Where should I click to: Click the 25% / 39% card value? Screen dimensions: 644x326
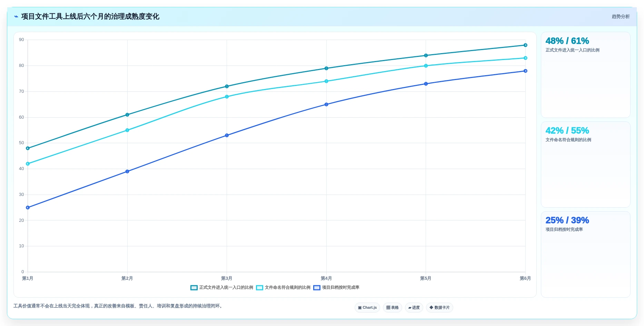pos(567,220)
